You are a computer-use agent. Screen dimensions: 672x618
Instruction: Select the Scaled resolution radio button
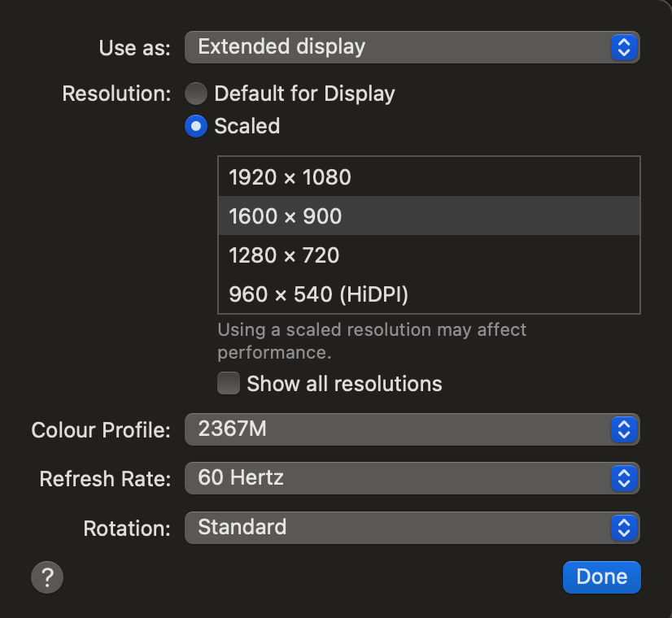click(x=196, y=126)
